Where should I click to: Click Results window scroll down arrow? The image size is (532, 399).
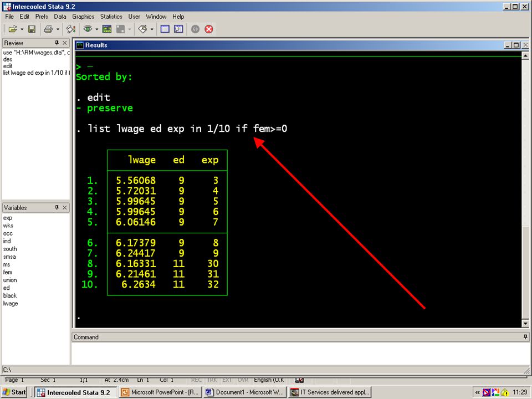(525, 323)
